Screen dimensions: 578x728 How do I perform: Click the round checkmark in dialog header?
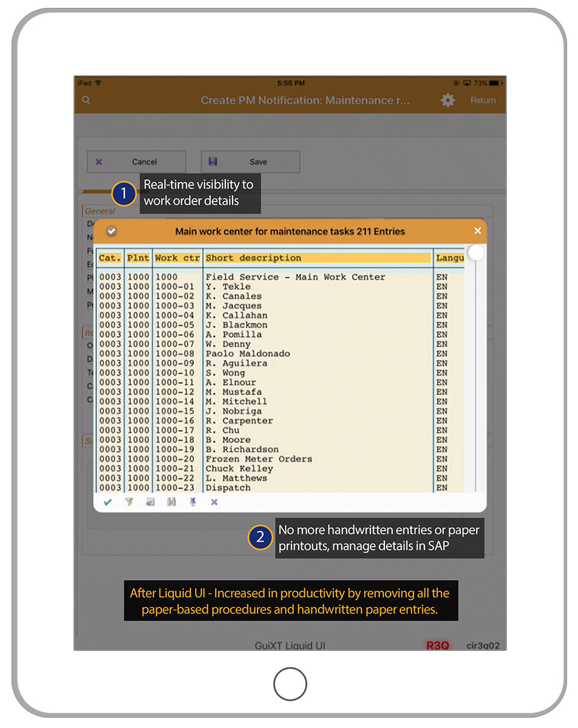click(111, 231)
